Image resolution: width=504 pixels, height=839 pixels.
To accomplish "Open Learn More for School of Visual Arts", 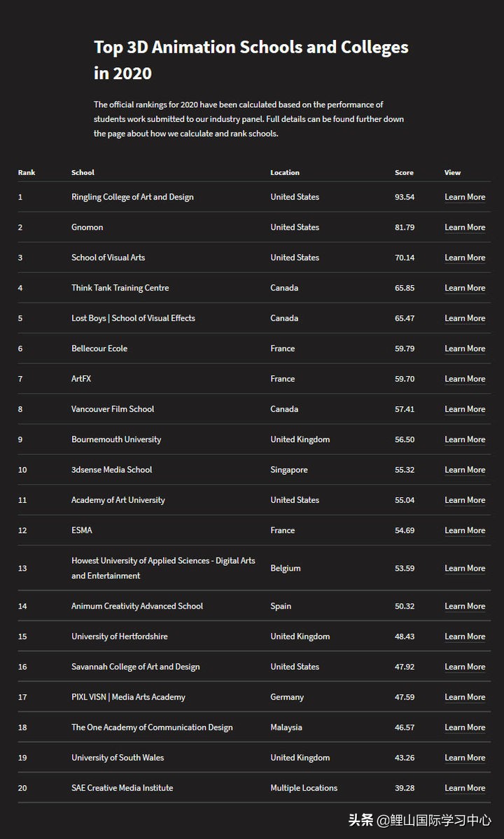I will 465,258.
